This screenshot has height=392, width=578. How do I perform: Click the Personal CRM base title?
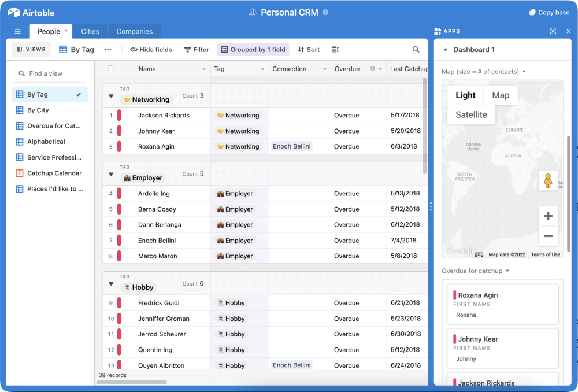pyautogui.click(x=290, y=13)
